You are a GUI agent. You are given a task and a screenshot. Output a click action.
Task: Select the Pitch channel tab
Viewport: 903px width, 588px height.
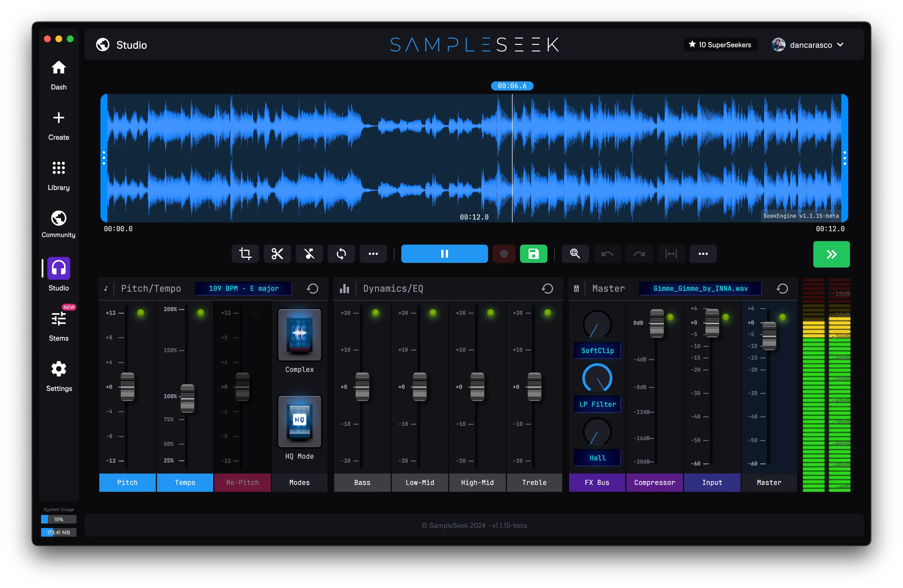(128, 483)
